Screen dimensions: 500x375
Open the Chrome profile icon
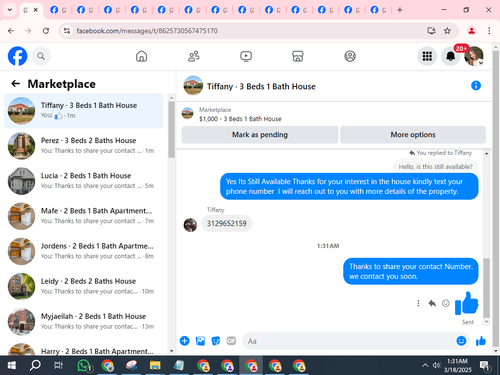point(471,31)
